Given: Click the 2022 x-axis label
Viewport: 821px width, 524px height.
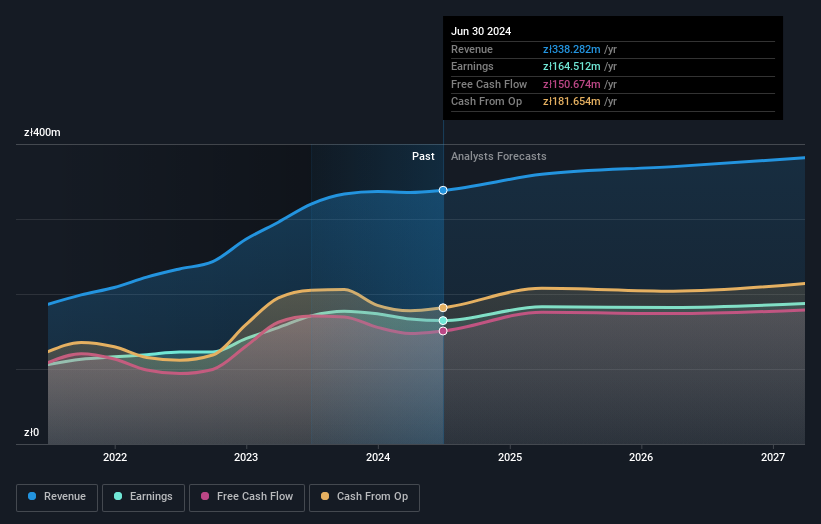Looking at the screenshot, I should 115,457.
